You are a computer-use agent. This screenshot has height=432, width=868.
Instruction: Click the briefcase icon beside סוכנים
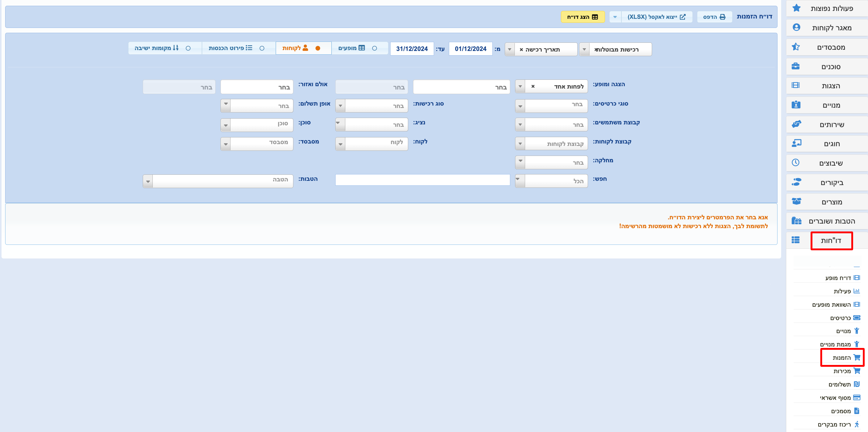(x=795, y=66)
